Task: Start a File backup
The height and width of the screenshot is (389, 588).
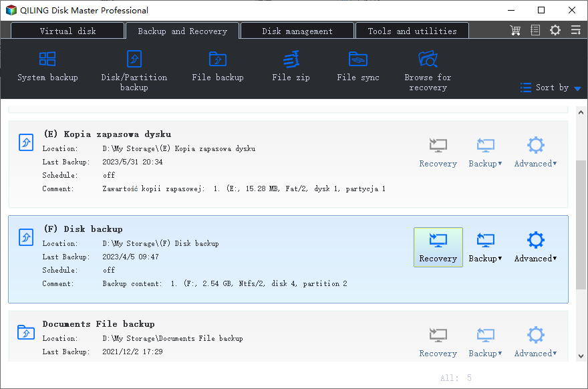Action: click(x=218, y=66)
